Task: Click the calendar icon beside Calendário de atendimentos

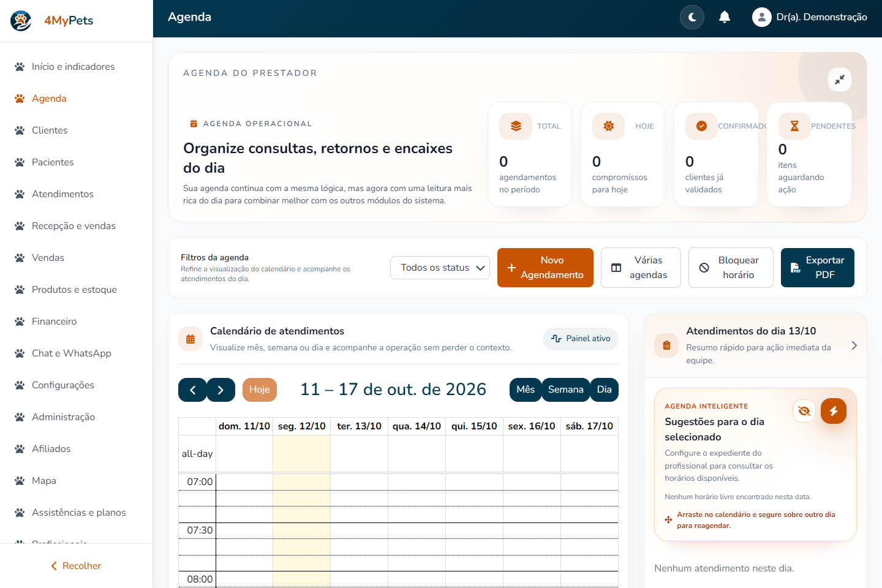Action: point(190,339)
